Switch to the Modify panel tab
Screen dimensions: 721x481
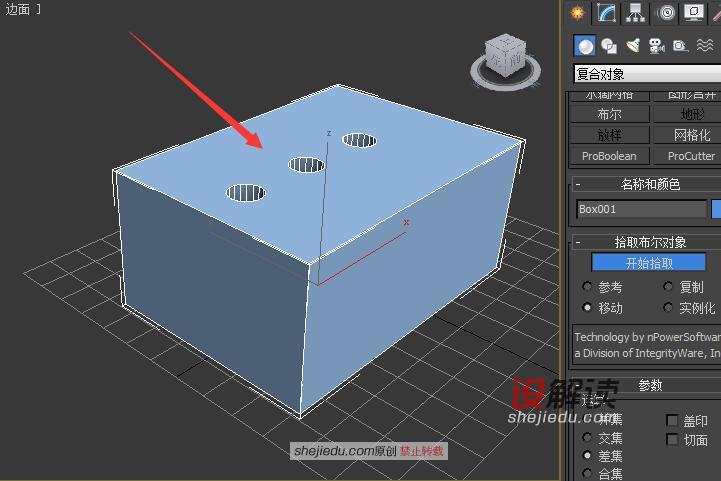pyautogui.click(x=607, y=12)
